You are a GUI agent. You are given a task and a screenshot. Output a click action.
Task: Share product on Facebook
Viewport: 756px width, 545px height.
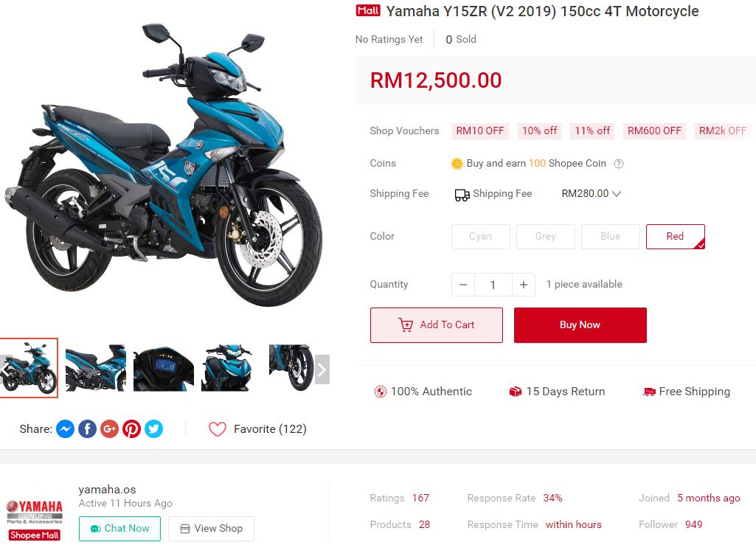coord(87,428)
